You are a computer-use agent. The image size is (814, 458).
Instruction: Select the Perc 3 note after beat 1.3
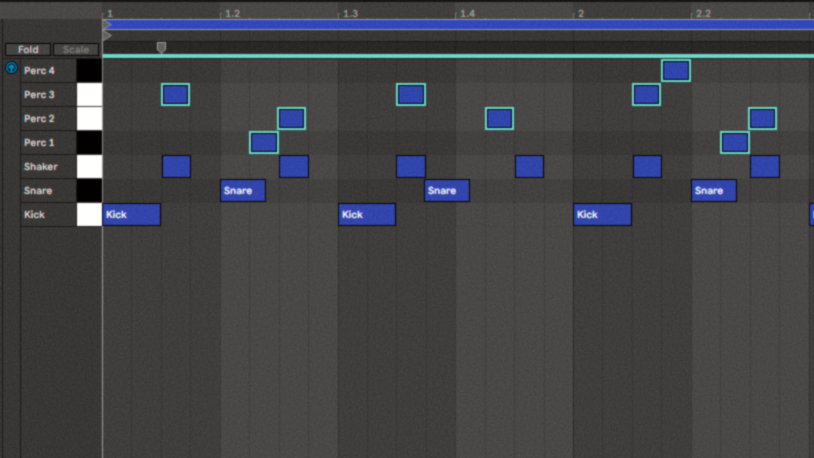point(411,95)
